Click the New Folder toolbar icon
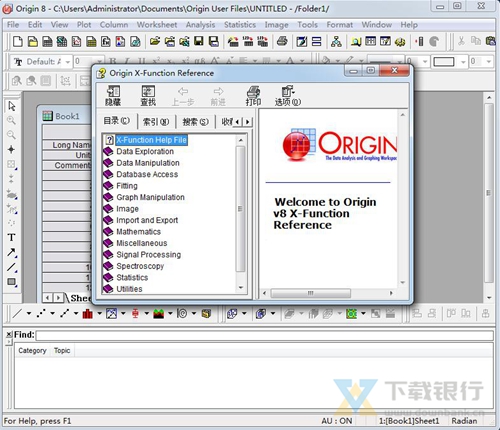The width and height of the screenshot is (500, 430). point(33,42)
